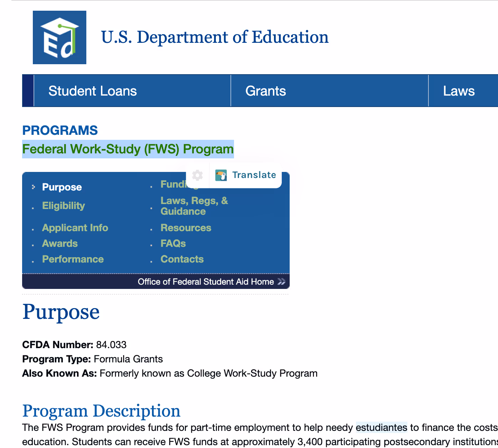Click the double-arrow icon after Student Aid Home

pos(281,282)
